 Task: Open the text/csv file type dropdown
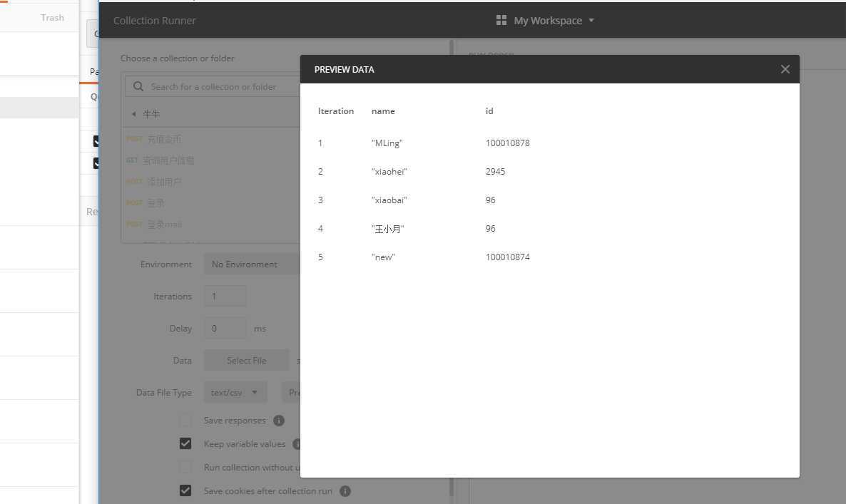[235, 392]
